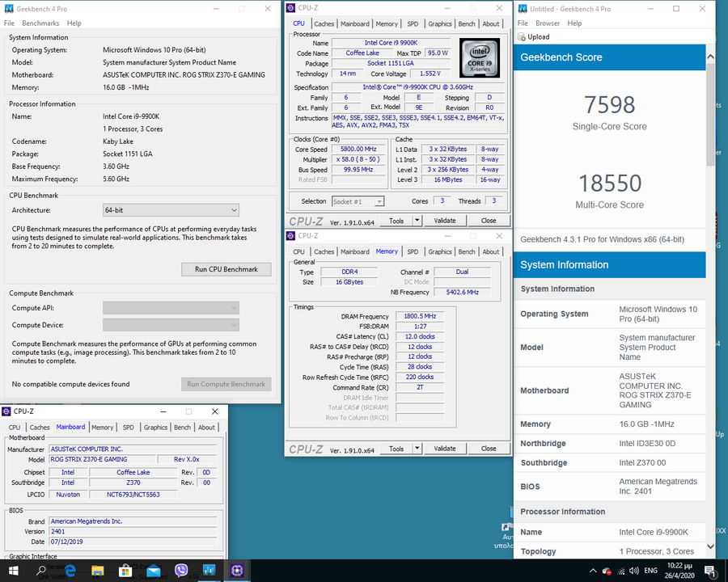Open taskbar search magnifier

[x=41, y=571]
